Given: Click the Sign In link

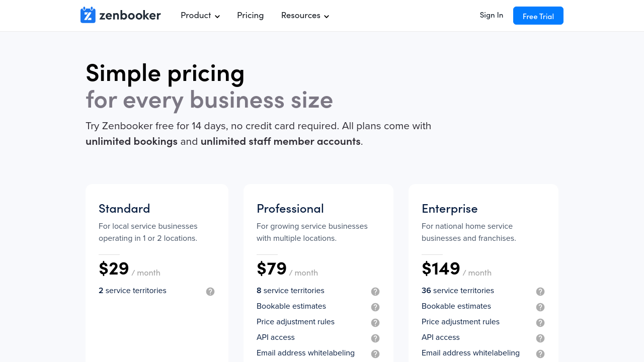Looking at the screenshot, I should point(492,15).
